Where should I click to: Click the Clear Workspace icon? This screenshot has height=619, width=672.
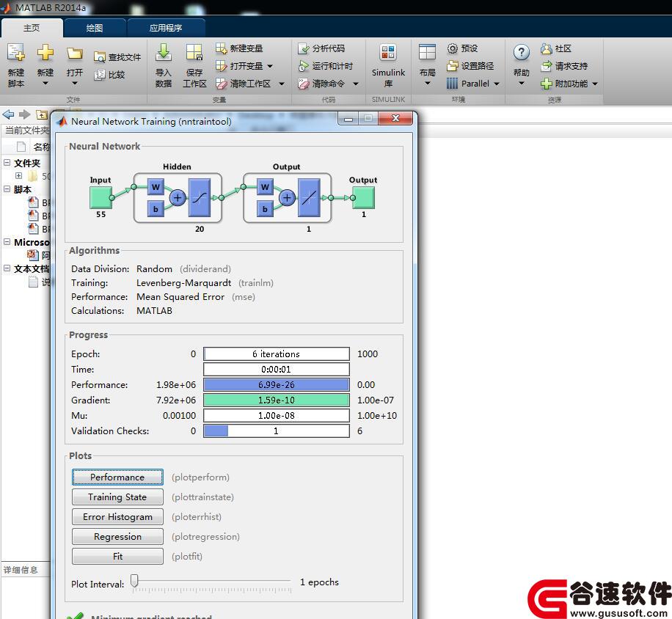coord(221,84)
